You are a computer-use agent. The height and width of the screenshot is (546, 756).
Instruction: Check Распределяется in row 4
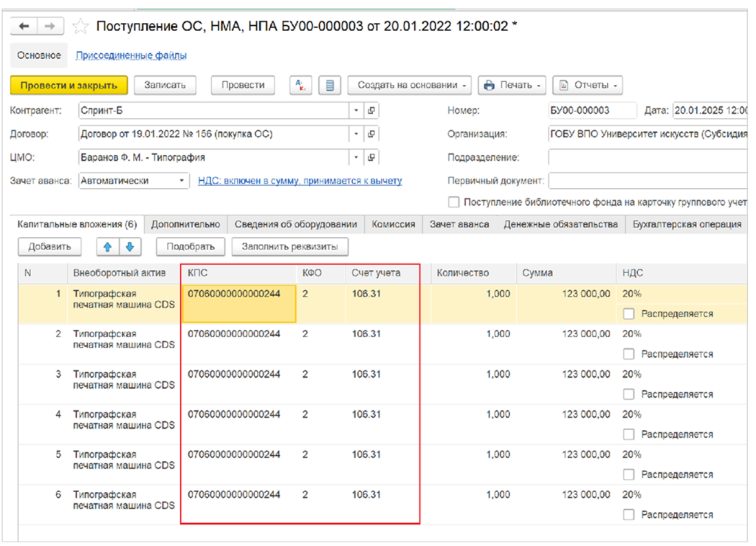(629, 434)
